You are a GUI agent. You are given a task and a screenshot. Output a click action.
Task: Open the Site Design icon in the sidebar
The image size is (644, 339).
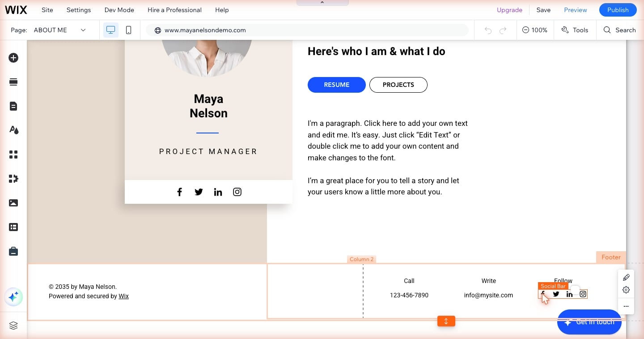tap(13, 130)
